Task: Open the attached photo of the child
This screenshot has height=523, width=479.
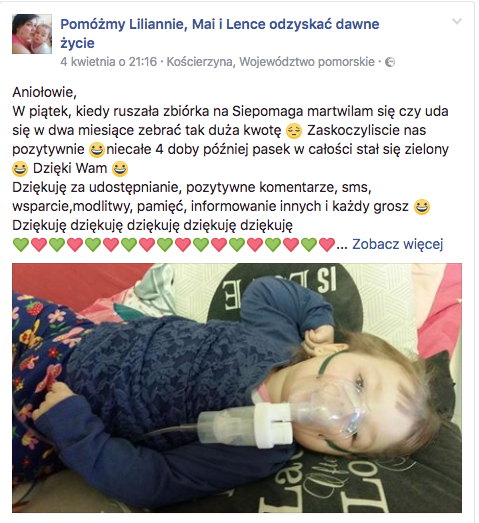Action: [237, 388]
